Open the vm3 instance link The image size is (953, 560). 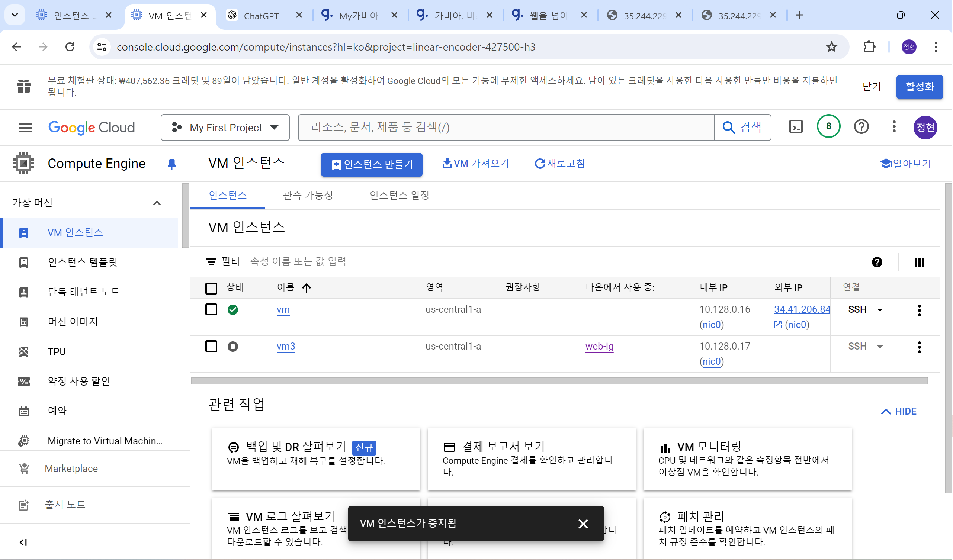click(x=286, y=346)
